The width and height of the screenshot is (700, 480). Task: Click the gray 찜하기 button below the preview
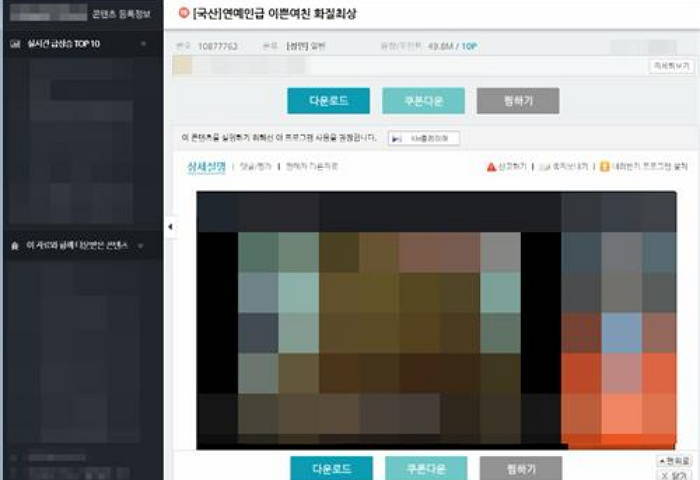coord(521,468)
